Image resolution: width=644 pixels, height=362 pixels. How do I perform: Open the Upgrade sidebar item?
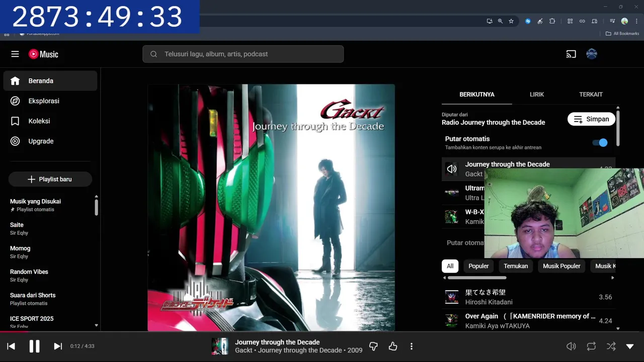50,141
